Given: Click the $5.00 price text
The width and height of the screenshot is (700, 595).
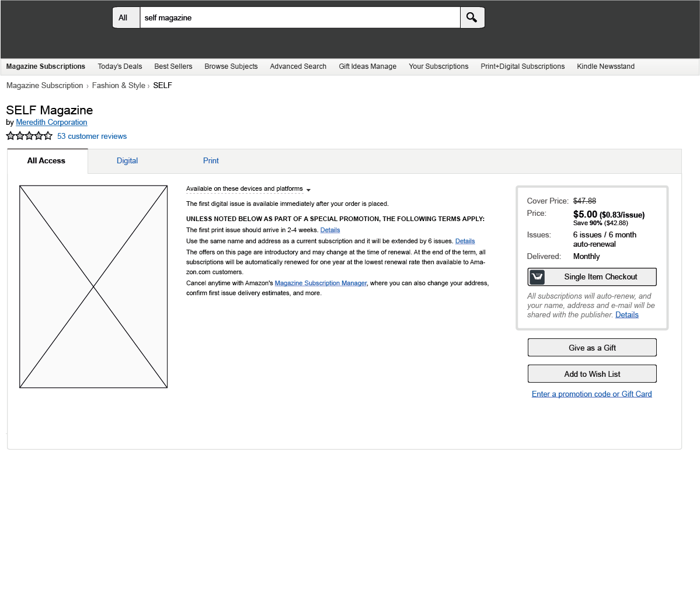Looking at the screenshot, I should (585, 215).
